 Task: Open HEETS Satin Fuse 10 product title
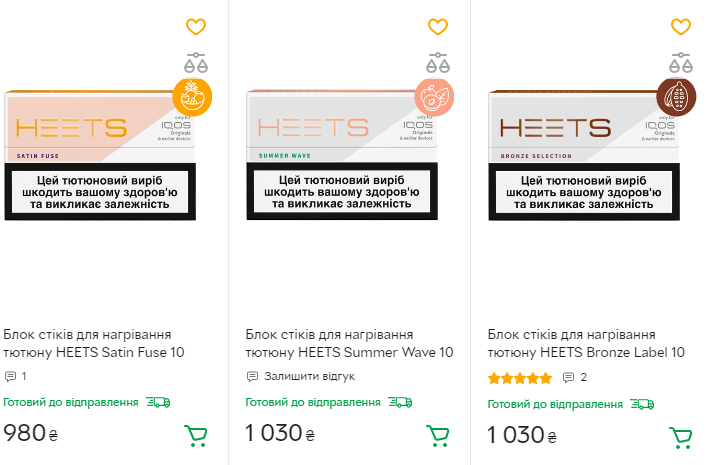pos(94,343)
